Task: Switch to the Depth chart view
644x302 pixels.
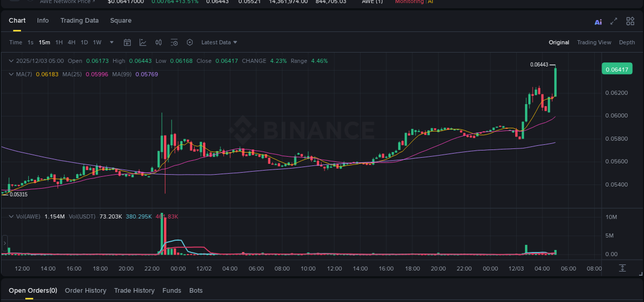Action: point(627,42)
